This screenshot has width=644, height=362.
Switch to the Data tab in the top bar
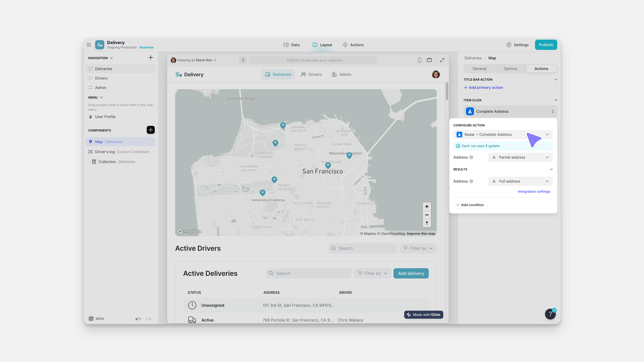(x=291, y=45)
